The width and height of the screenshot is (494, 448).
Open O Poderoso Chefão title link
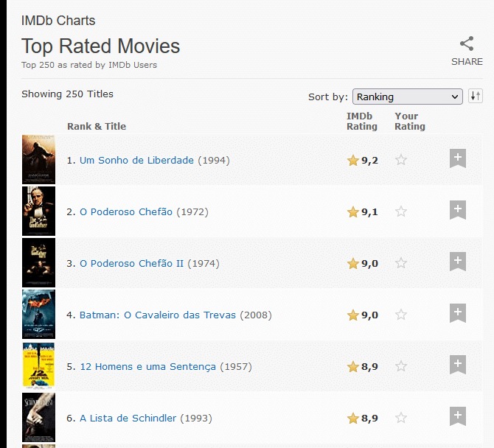coord(126,212)
